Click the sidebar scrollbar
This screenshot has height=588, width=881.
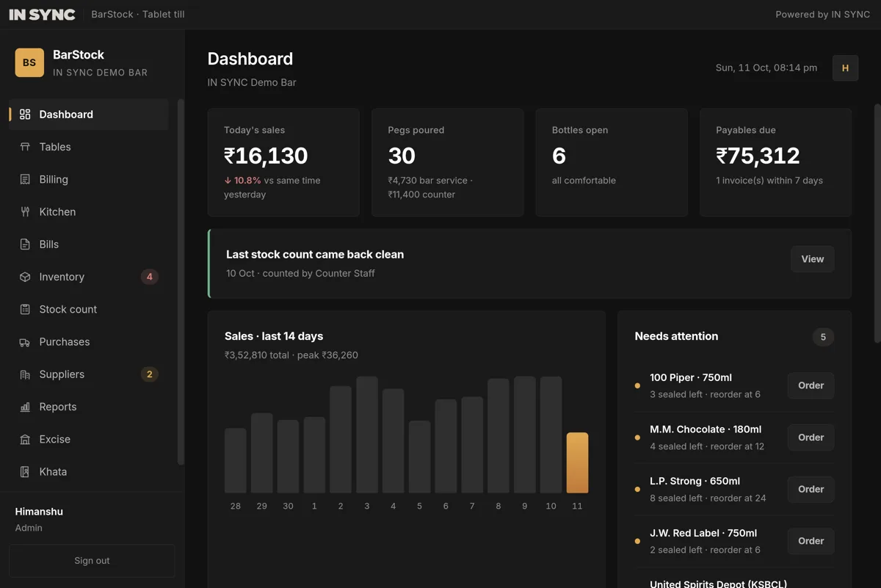tap(181, 282)
